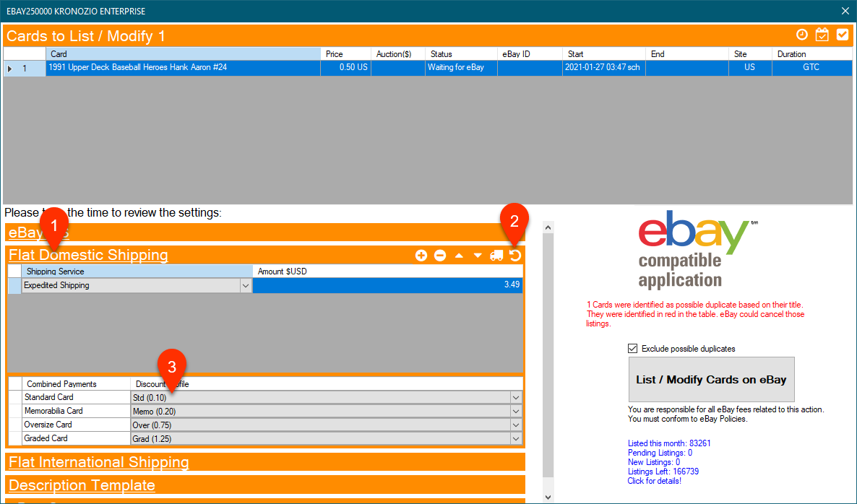Click the List / Modify Cards on eBay button
The width and height of the screenshot is (857, 504).
pos(712,380)
